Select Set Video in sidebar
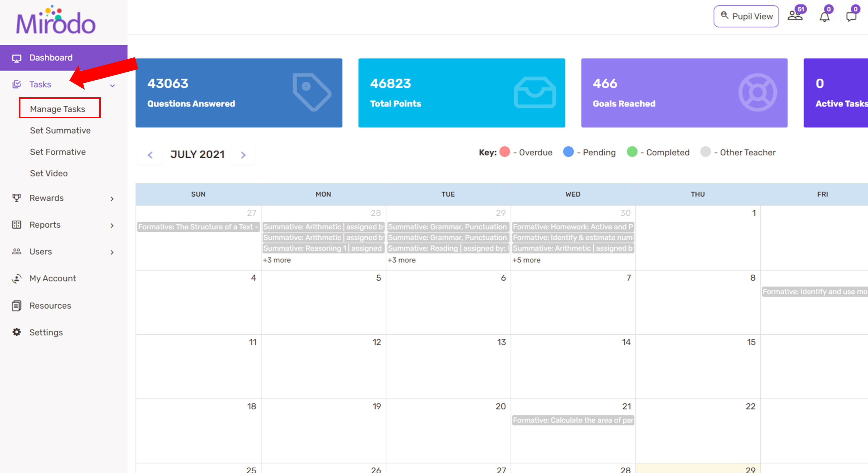The image size is (868, 473). pos(49,173)
